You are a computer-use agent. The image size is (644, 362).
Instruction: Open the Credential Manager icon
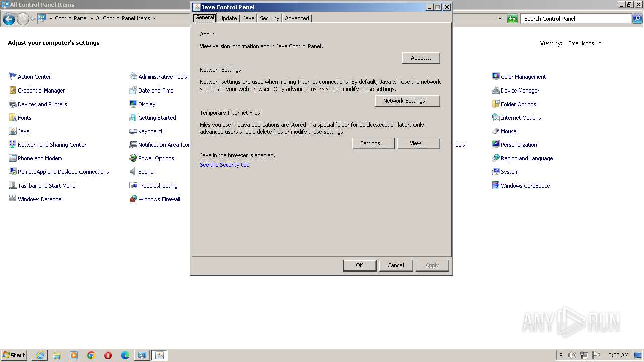[13, 90]
